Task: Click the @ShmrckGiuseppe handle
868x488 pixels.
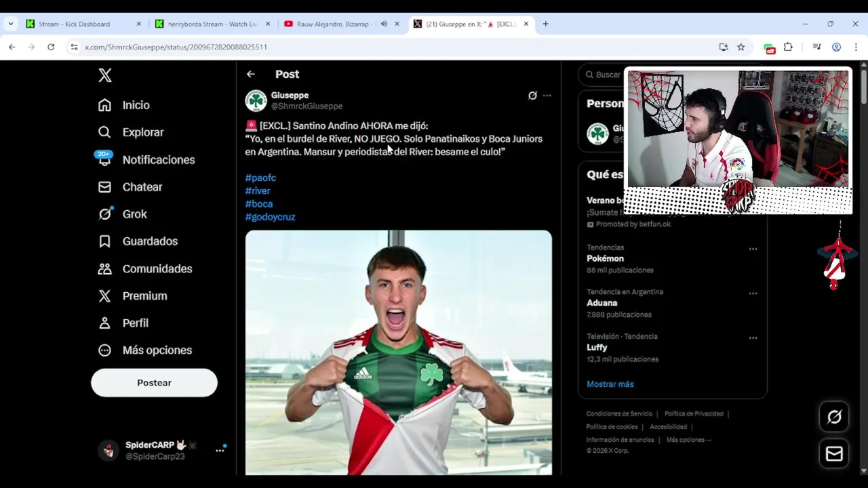Action: [x=307, y=106]
